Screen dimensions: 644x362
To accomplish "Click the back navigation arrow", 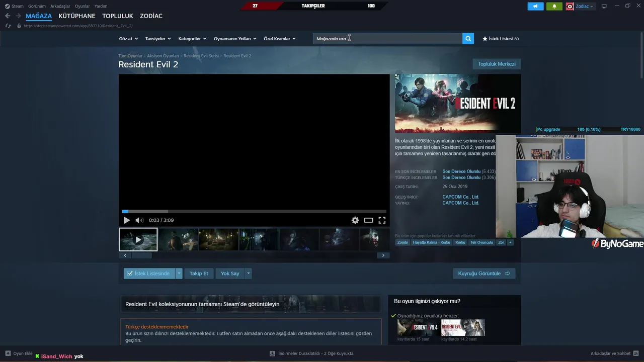I will point(8,16).
